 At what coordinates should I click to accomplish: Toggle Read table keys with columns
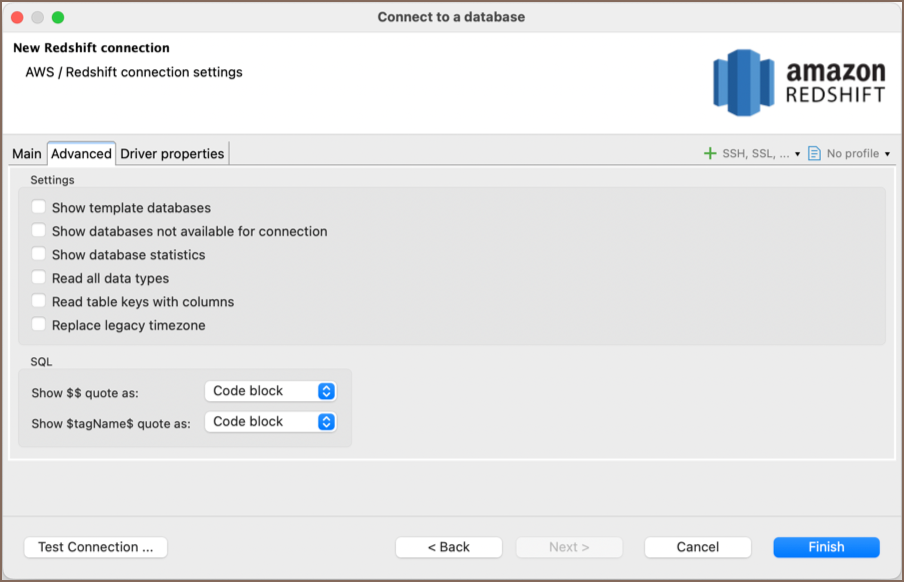coord(39,301)
